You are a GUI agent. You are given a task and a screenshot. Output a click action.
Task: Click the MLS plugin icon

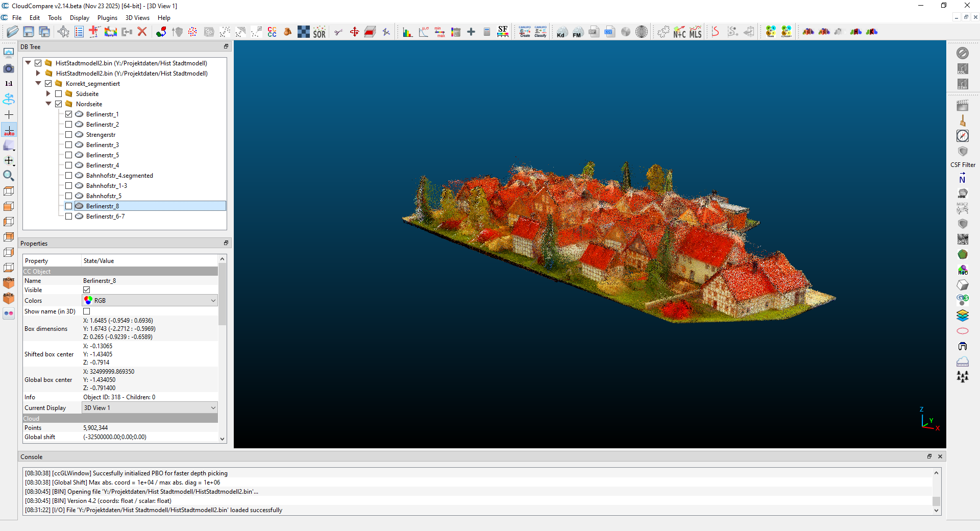(695, 32)
